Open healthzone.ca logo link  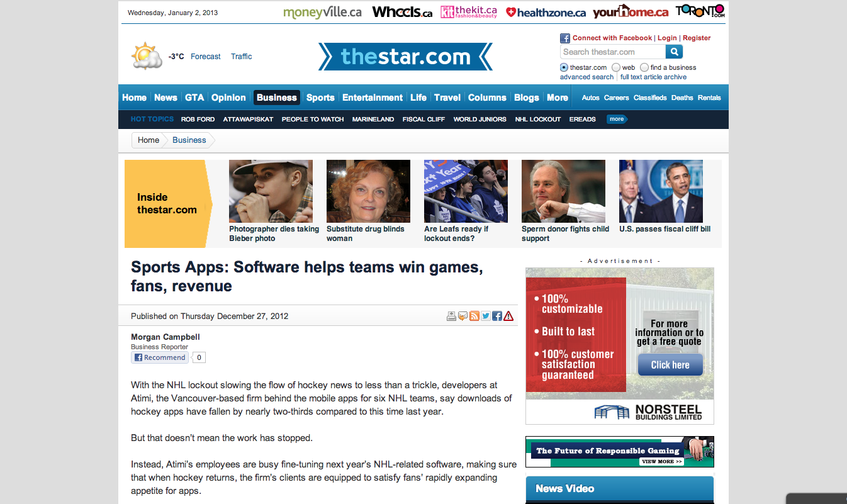click(546, 12)
